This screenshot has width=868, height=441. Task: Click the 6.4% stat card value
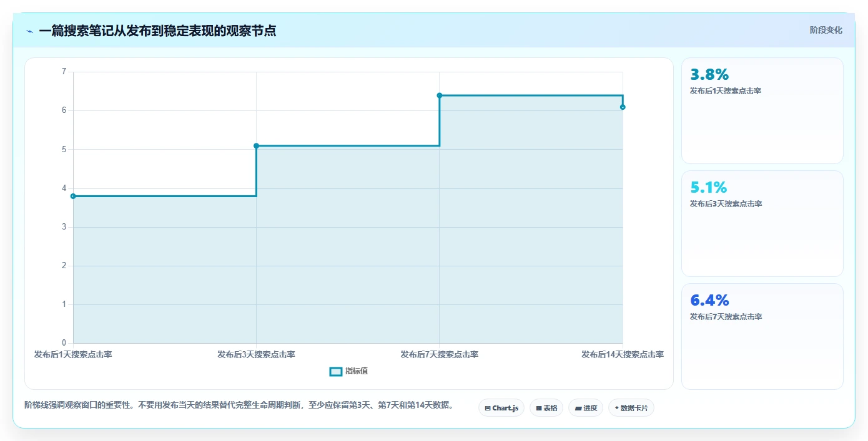coord(709,300)
